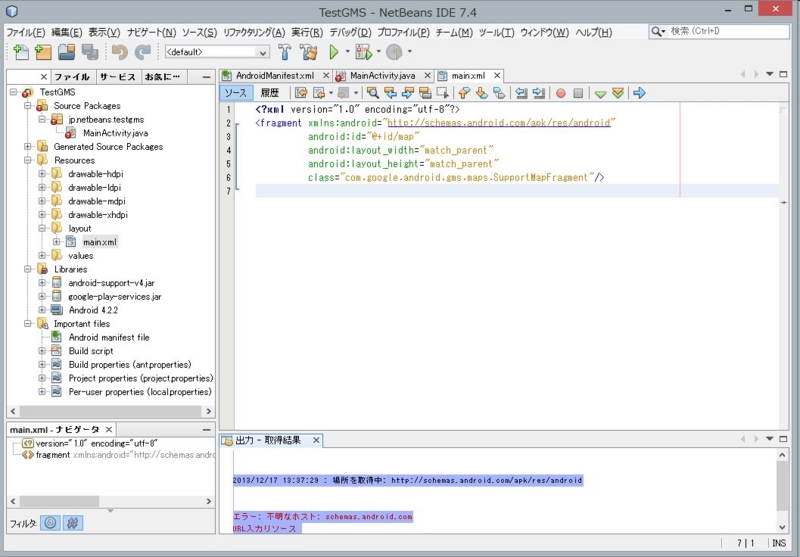Screen dimensions: 800x557
Task: Click the Clean and Build icon
Action: pyautogui.click(x=308, y=52)
